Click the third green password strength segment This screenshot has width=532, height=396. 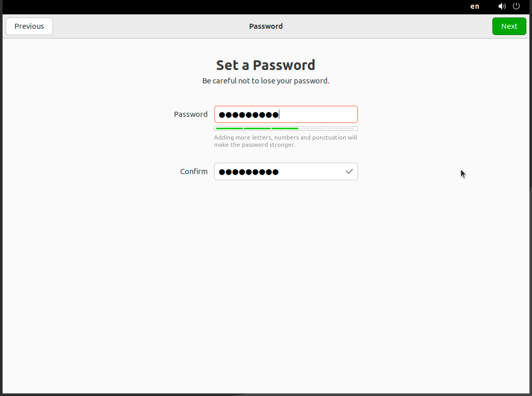pos(285,128)
